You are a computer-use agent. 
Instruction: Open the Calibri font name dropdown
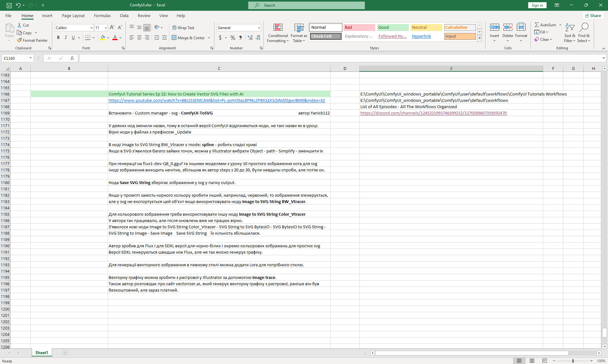click(92, 28)
